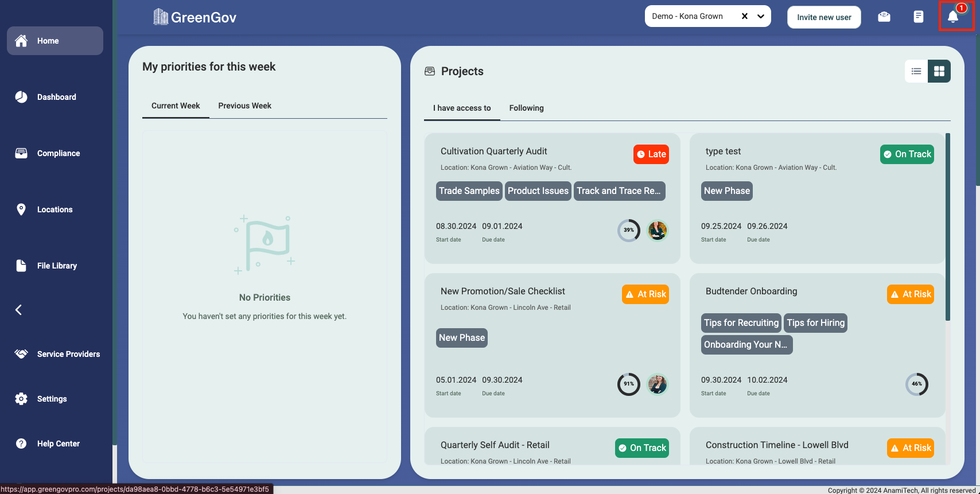Screen dimensions: 980x494
Task: Open Service Providers from the sidebar
Action: click(x=56, y=354)
